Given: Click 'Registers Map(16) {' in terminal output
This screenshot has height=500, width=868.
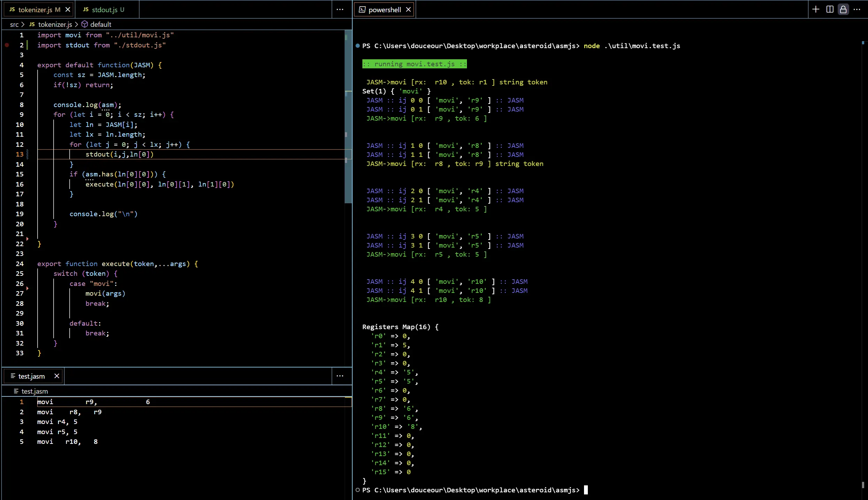Looking at the screenshot, I should point(400,327).
